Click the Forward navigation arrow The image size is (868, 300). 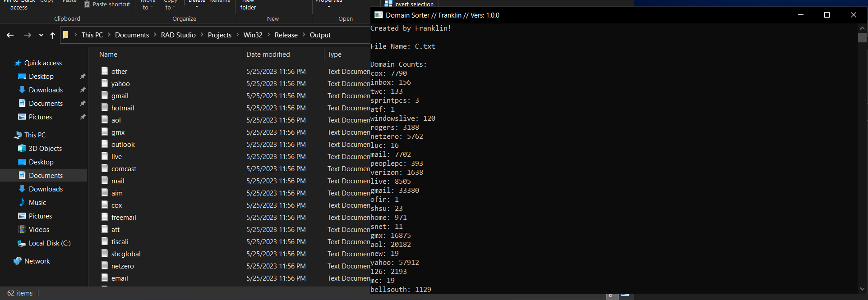coord(28,35)
